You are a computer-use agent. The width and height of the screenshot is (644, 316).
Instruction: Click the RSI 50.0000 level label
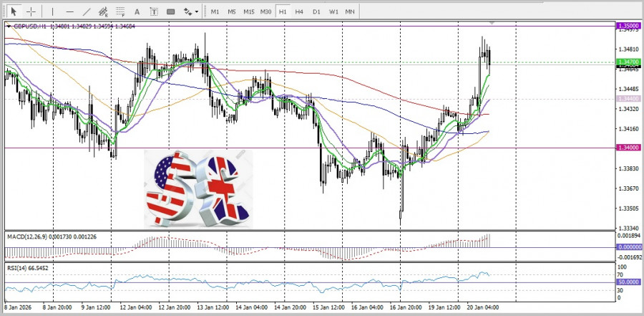coord(629,282)
